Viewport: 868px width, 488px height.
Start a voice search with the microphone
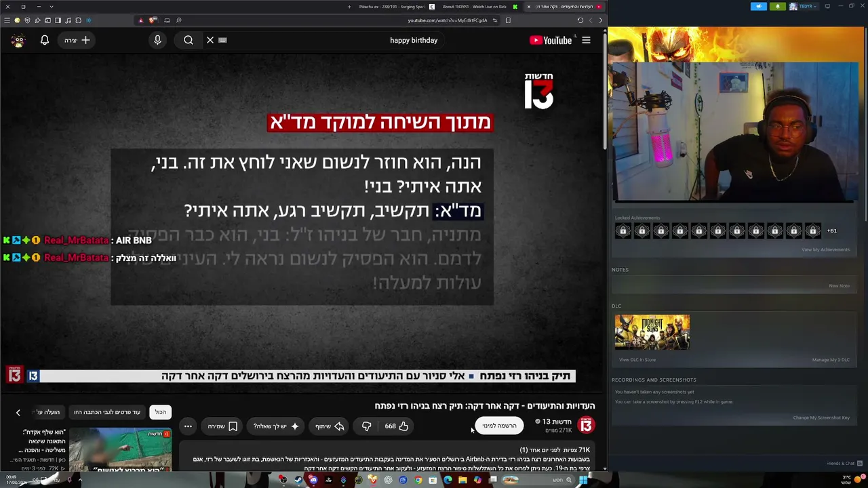tap(157, 40)
